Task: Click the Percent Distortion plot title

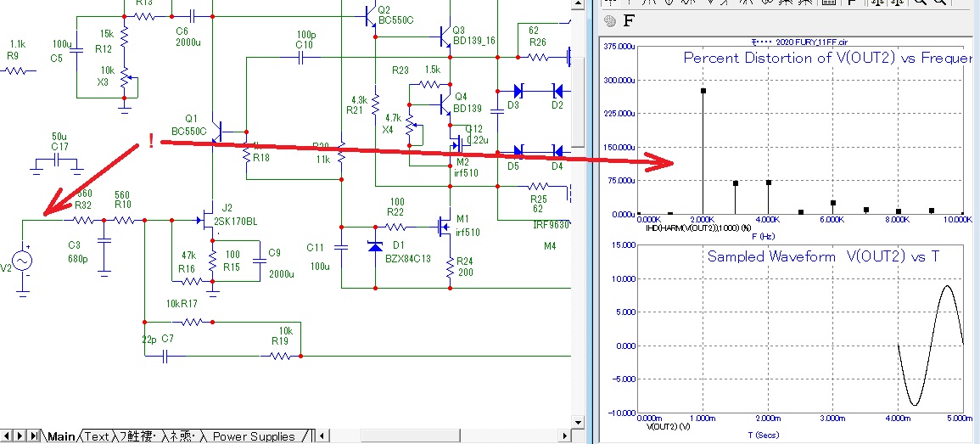Action: pos(828,59)
